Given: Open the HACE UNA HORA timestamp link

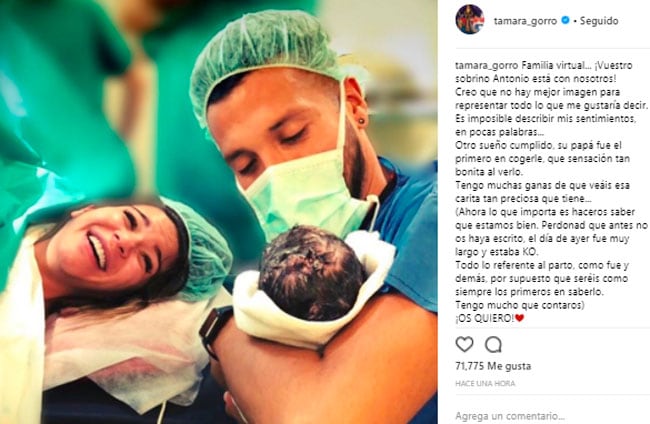Looking at the screenshot, I should [x=485, y=383].
